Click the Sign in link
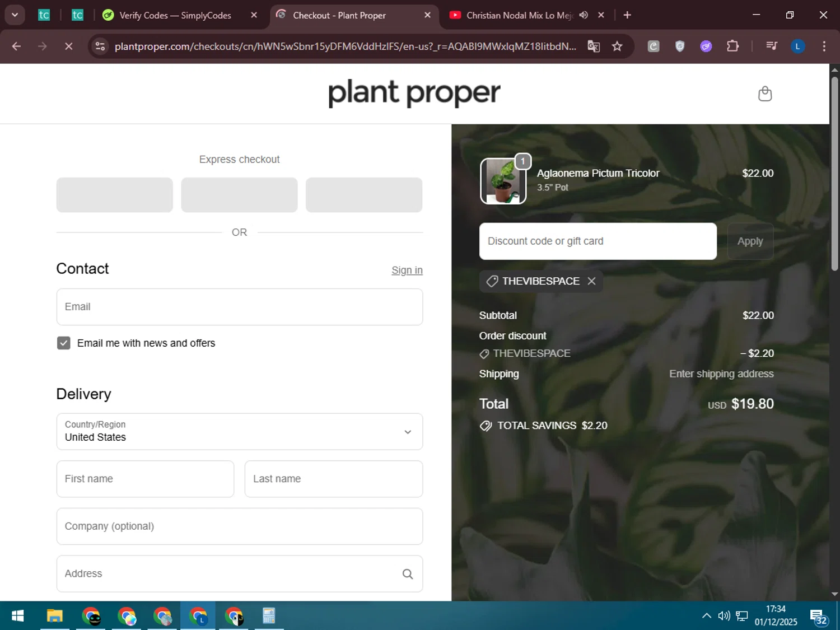 407,270
